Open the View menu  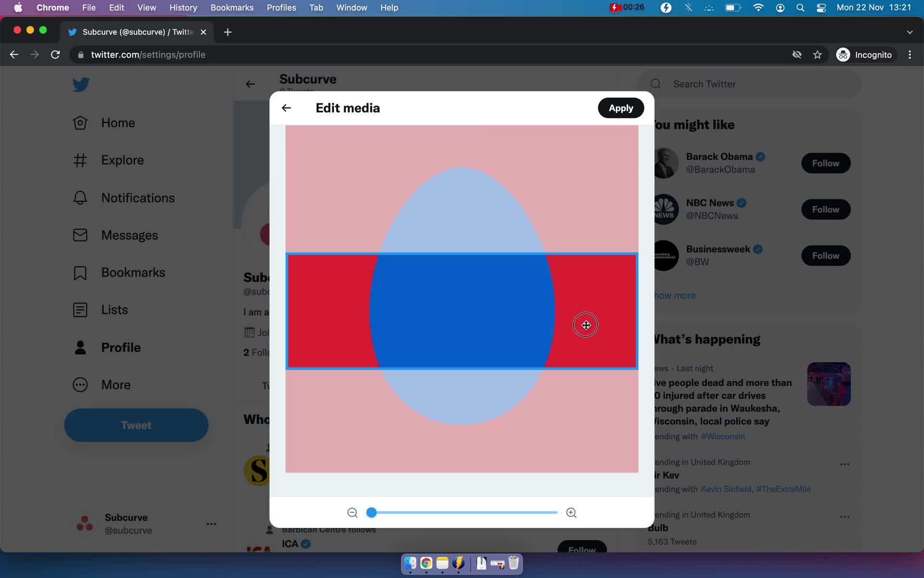146,8
